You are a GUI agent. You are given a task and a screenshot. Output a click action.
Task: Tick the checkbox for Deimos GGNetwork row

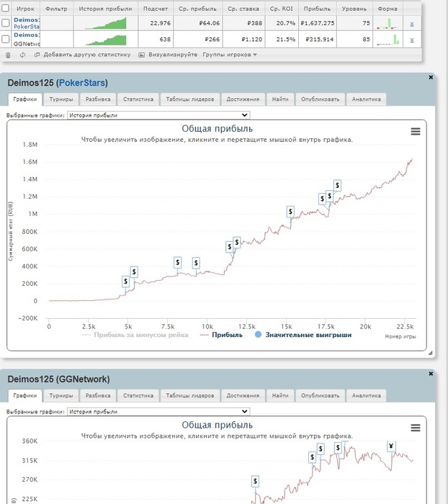6,39
